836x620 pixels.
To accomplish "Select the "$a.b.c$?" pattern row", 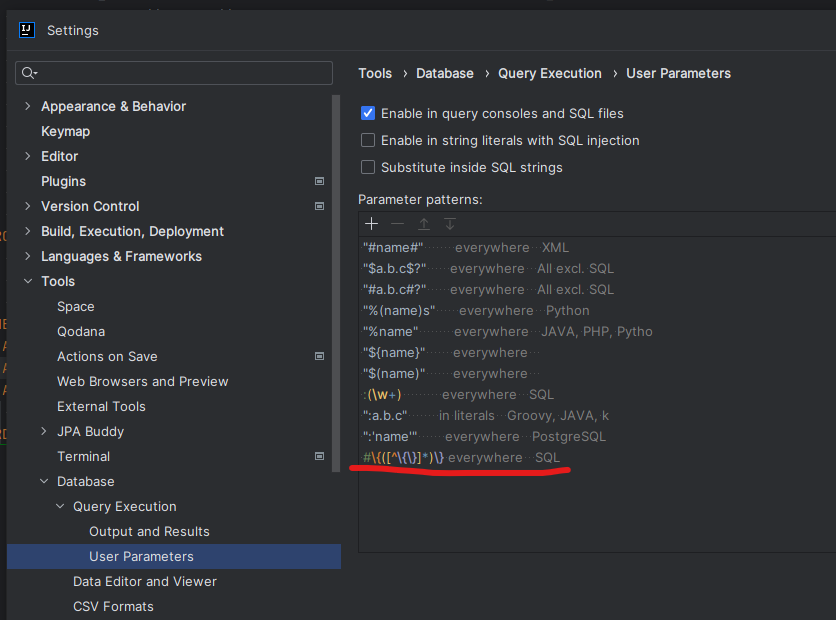I will tap(597, 269).
